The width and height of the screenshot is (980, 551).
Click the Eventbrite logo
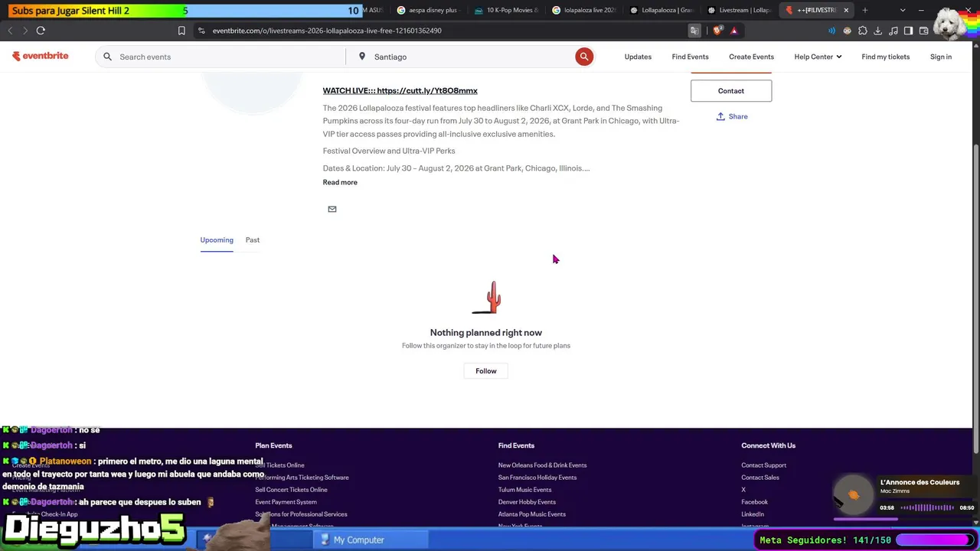pos(40,56)
